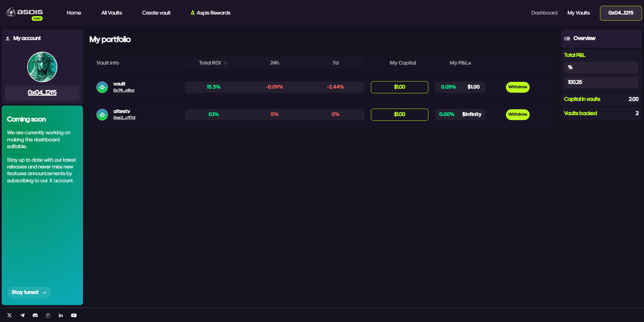Click the Stay tuned button
Screen dimensions: 644x322
pos(29,293)
